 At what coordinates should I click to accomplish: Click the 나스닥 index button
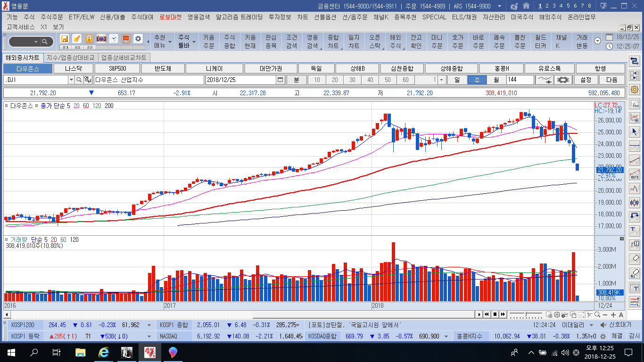[x=73, y=69]
